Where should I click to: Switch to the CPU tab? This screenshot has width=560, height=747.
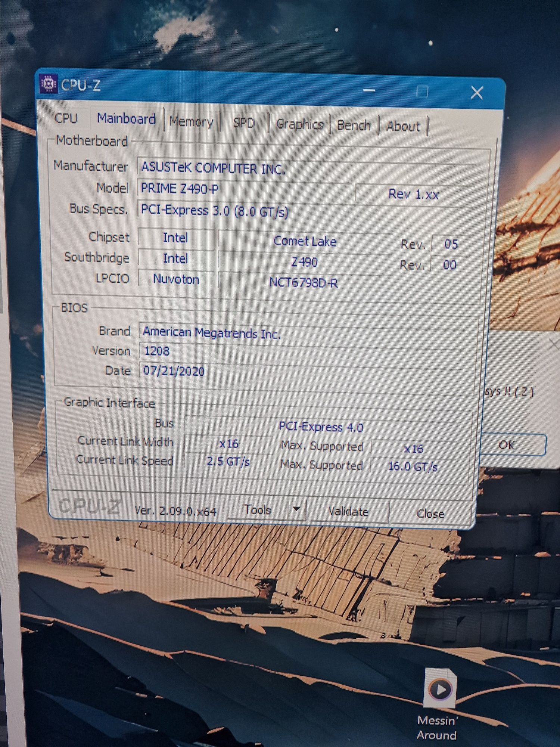pyautogui.click(x=66, y=118)
